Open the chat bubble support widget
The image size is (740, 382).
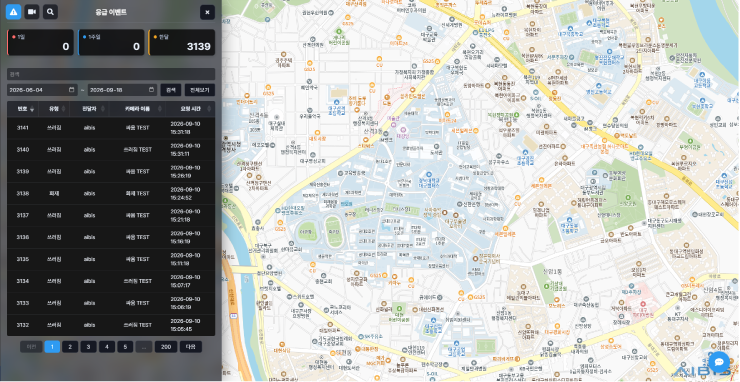coord(719,362)
